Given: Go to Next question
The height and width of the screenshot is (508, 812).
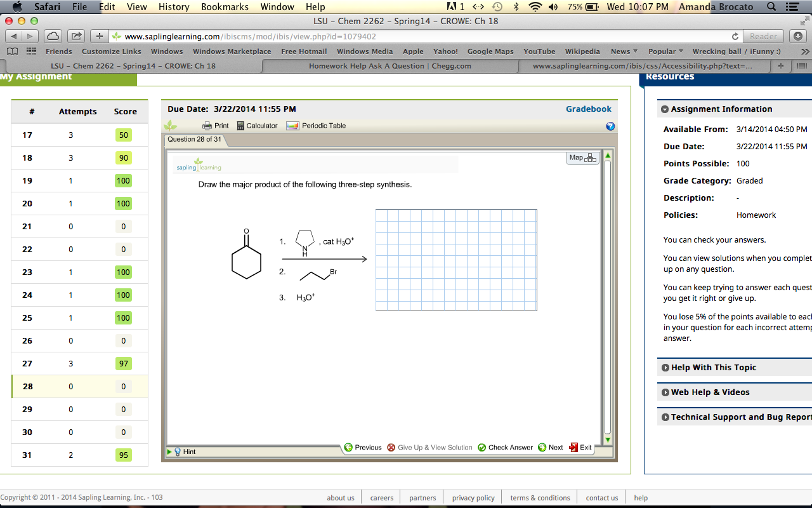Looking at the screenshot, I should click(550, 448).
